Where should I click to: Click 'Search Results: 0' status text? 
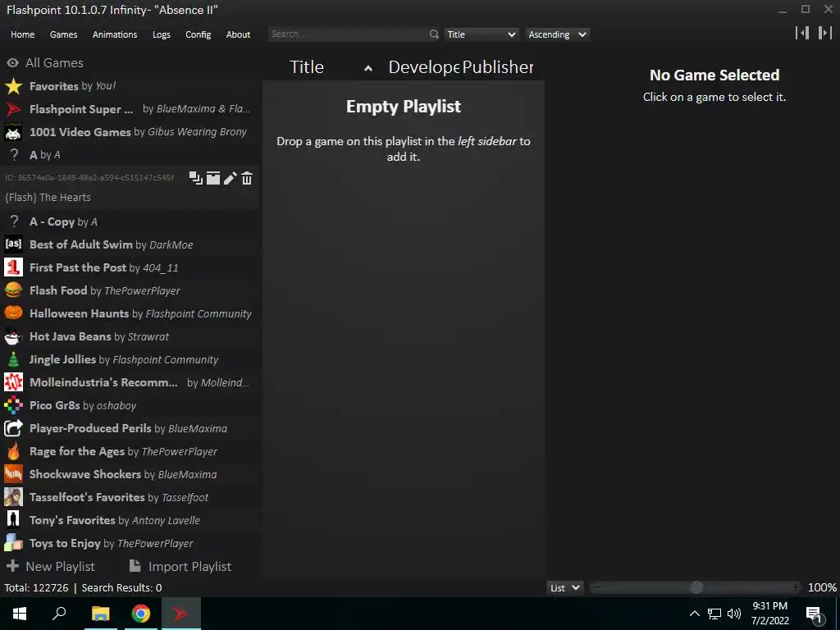(121, 587)
